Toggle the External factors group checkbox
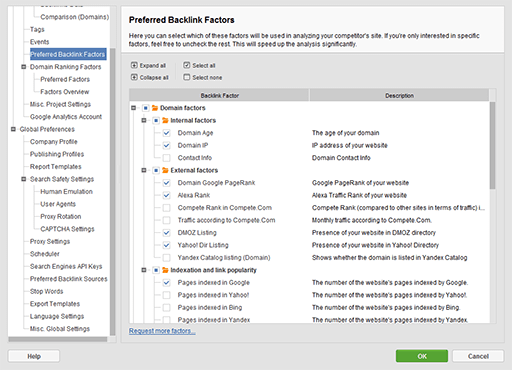 156,170
